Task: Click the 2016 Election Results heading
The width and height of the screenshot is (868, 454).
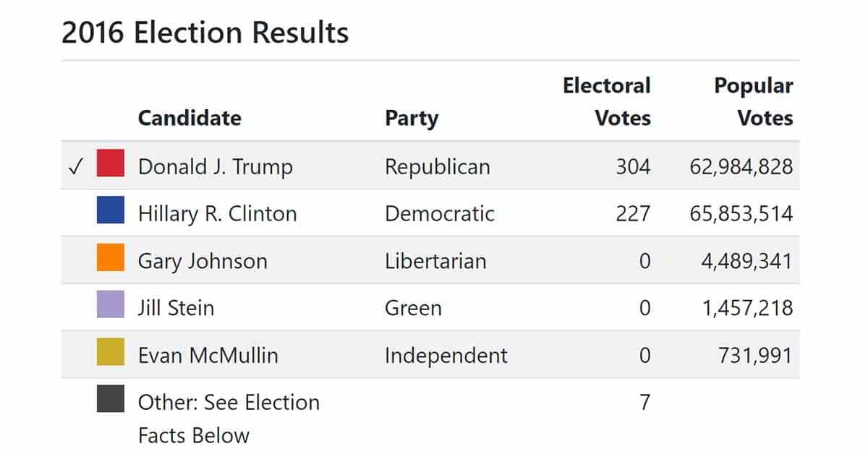Action: [x=205, y=33]
